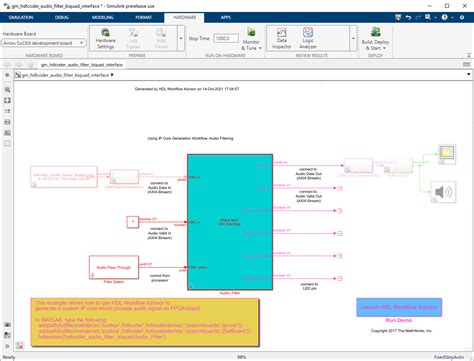
Task: Click the Run Demo link
Action: [x=399, y=320]
